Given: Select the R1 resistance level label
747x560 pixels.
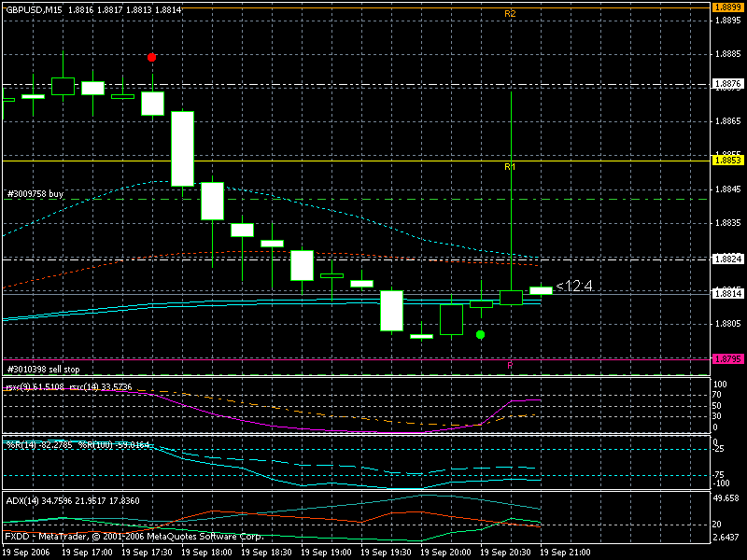Looking at the screenshot, I should [x=510, y=167].
